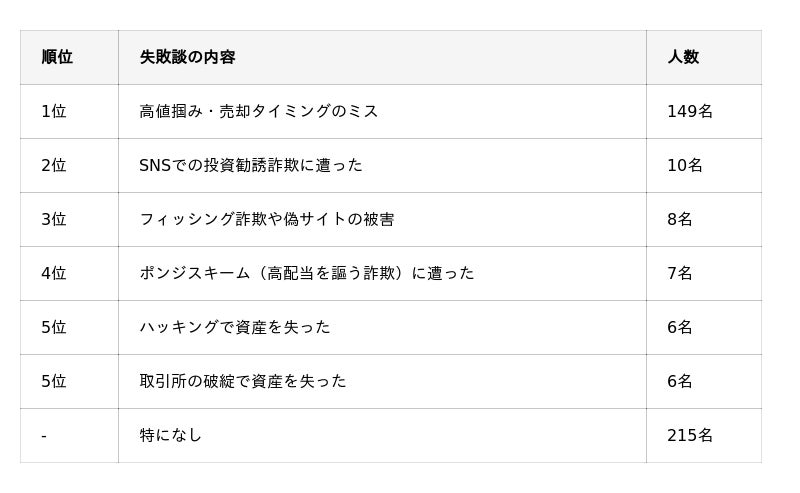Click the 215名 count cell
This screenshot has height=493, width=800.
[x=690, y=435]
